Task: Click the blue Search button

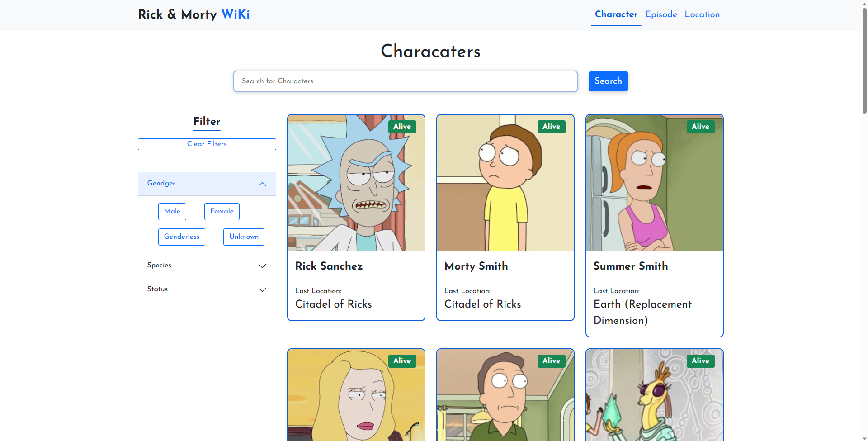Action: point(608,81)
